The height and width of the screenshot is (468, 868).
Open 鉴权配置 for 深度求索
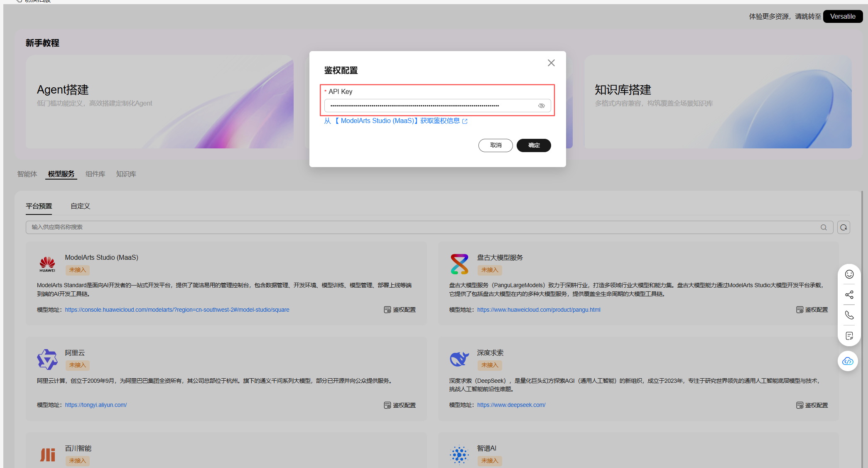coord(812,405)
